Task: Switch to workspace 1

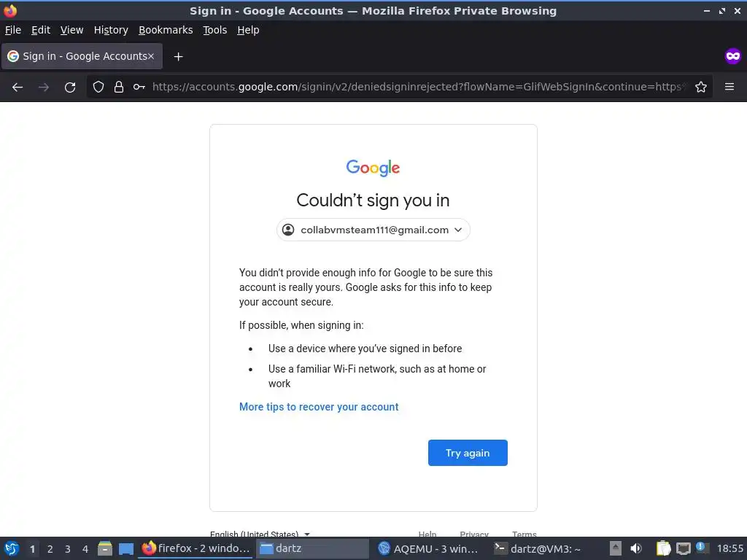Action: click(x=32, y=549)
